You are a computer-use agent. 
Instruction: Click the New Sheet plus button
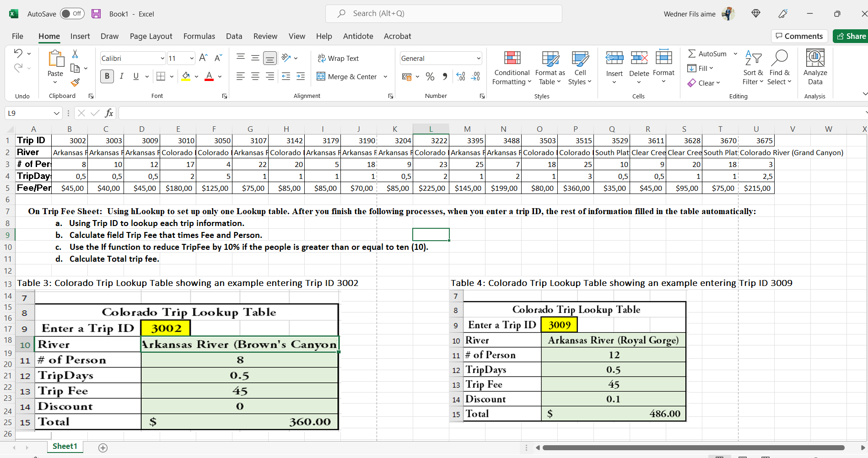tap(103, 447)
